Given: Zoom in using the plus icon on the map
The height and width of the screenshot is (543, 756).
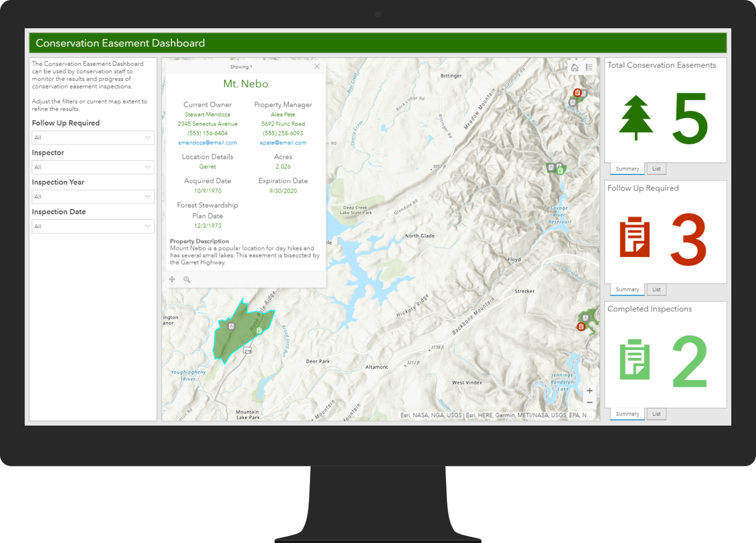Looking at the screenshot, I should [x=590, y=390].
